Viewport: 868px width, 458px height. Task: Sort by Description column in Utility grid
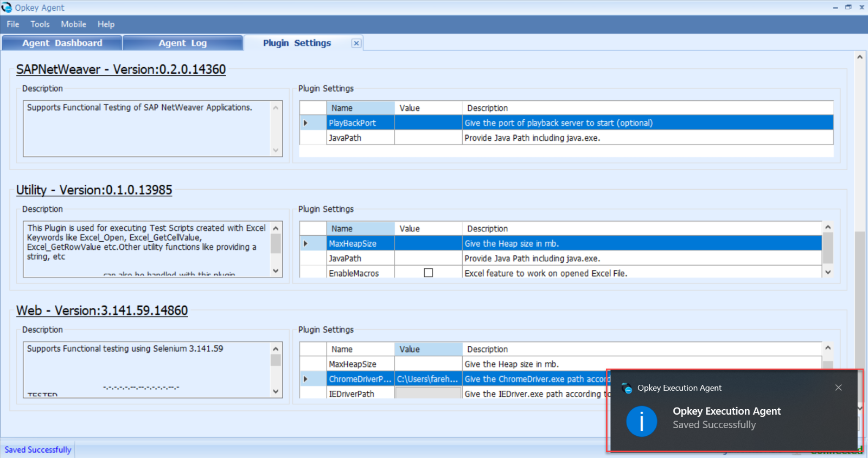(x=642, y=229)
